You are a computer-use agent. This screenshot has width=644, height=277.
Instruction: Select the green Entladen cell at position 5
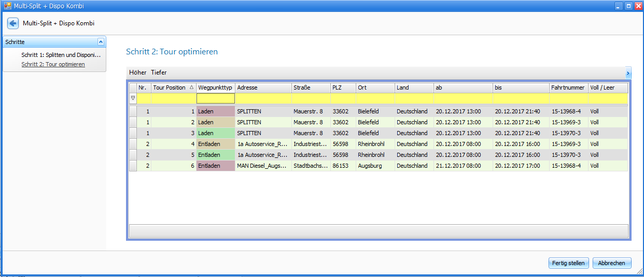(x=215, y=155)
